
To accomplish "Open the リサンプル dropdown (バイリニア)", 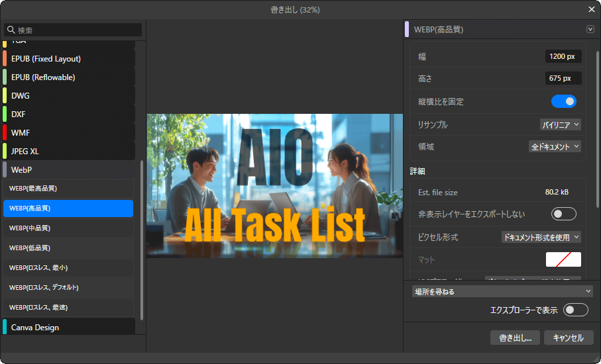I will [560, 124].
